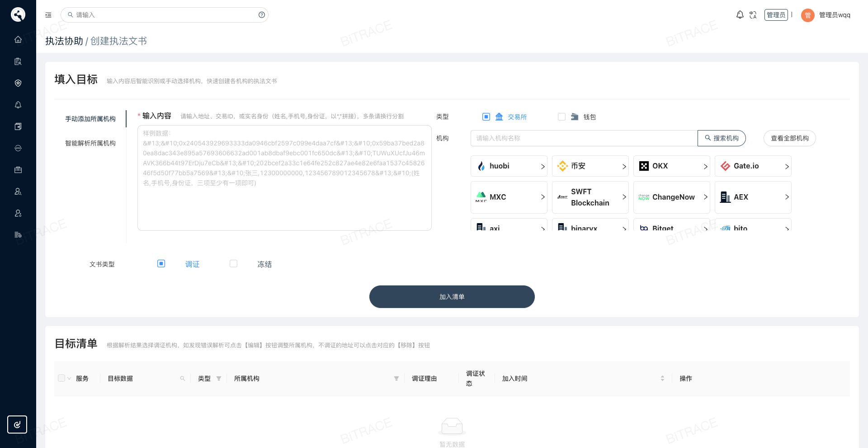Viewport: 868px width, 448px height.
Task: Collapse the sidebar with menu fold icon
Action: click(x=48, y=15)
